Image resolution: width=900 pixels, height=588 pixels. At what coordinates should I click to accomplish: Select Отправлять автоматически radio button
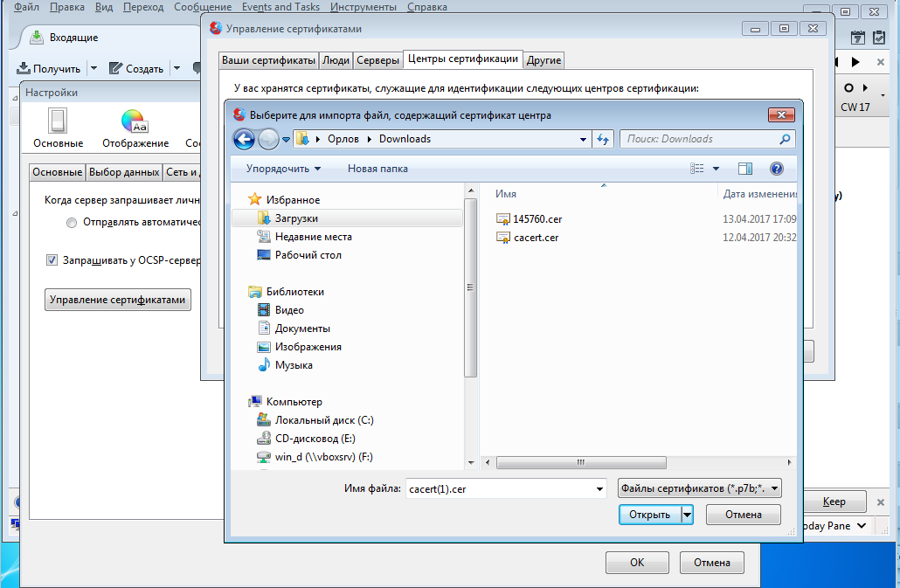point(72,223)
